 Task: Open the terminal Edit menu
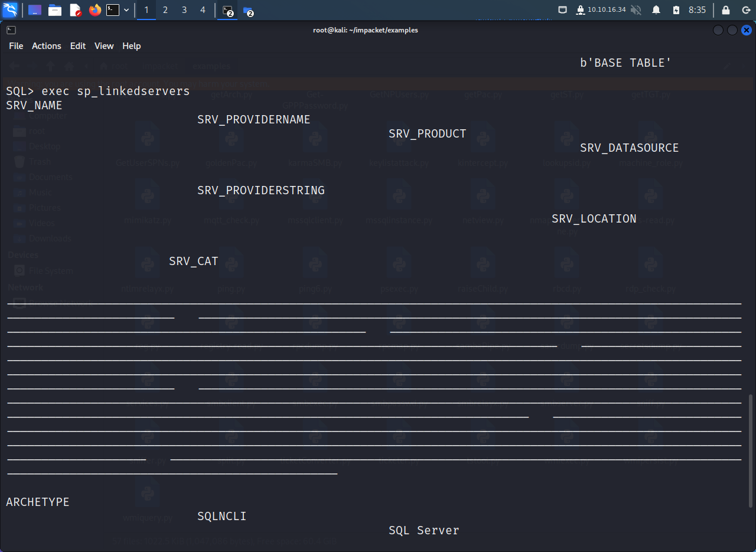point(78,46)
